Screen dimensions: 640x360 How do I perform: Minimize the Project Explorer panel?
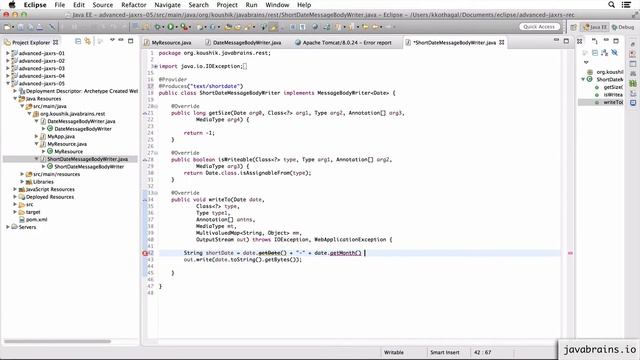[121, 40]
